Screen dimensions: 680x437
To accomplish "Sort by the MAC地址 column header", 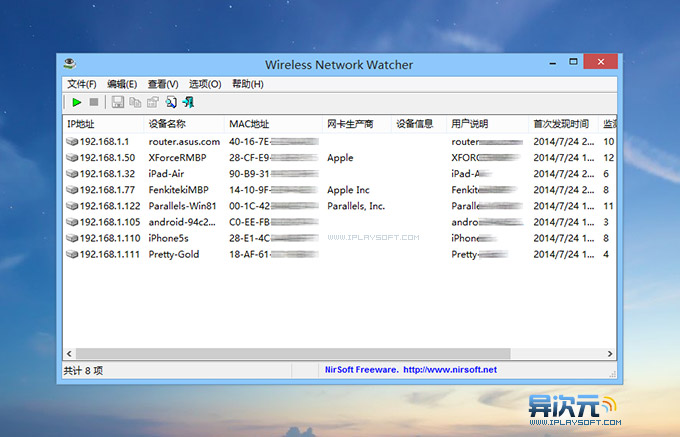I will pyautogui.click(x=273, y=124).
